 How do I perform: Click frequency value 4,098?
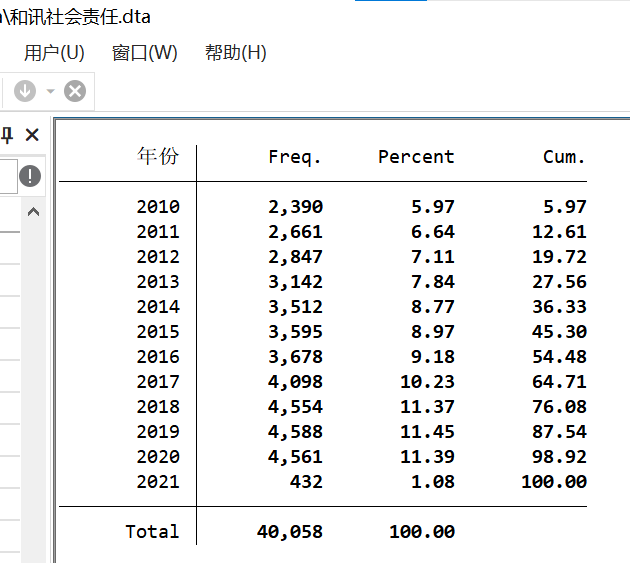pos(295,382)
